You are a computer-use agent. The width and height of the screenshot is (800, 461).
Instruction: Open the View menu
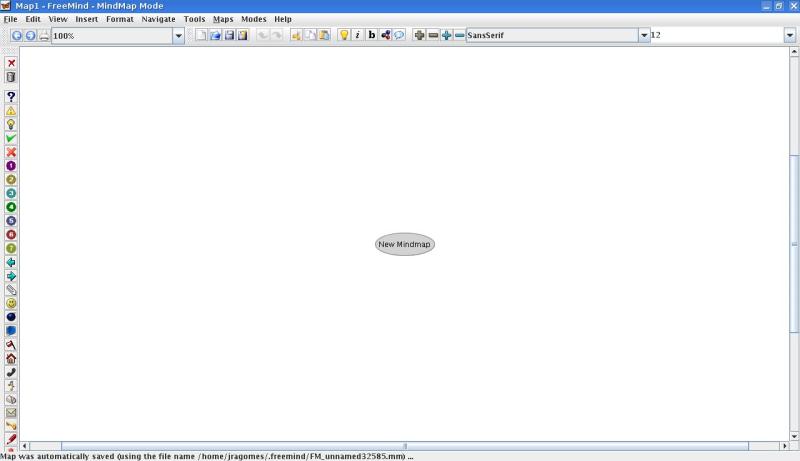click(x=58, y=19)
